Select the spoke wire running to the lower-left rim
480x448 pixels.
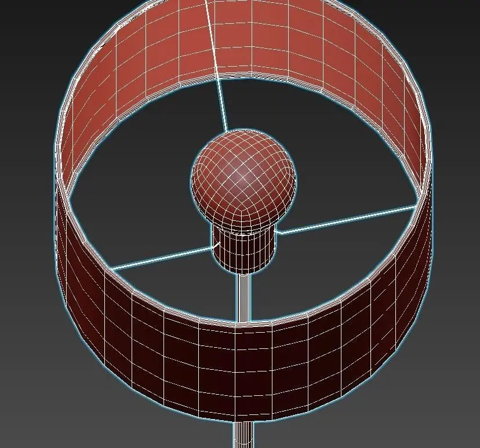pos(164,255)
